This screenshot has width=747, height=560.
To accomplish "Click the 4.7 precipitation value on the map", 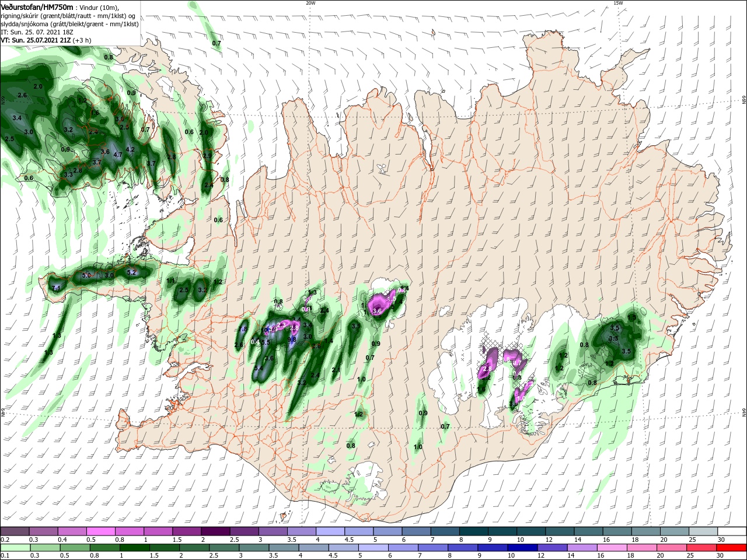I will 117,155.
